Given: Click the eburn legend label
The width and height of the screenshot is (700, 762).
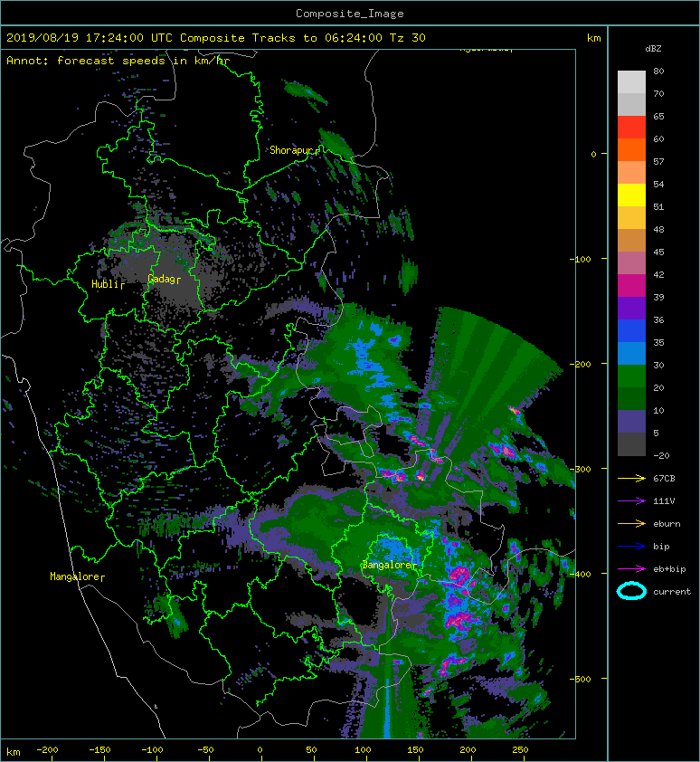Looking at the screenshot, I should pyautogui.click(x=667, y=524).
